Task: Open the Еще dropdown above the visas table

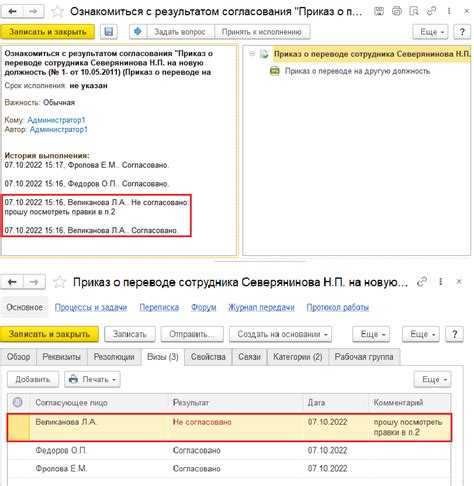Action: click(433, 379)
